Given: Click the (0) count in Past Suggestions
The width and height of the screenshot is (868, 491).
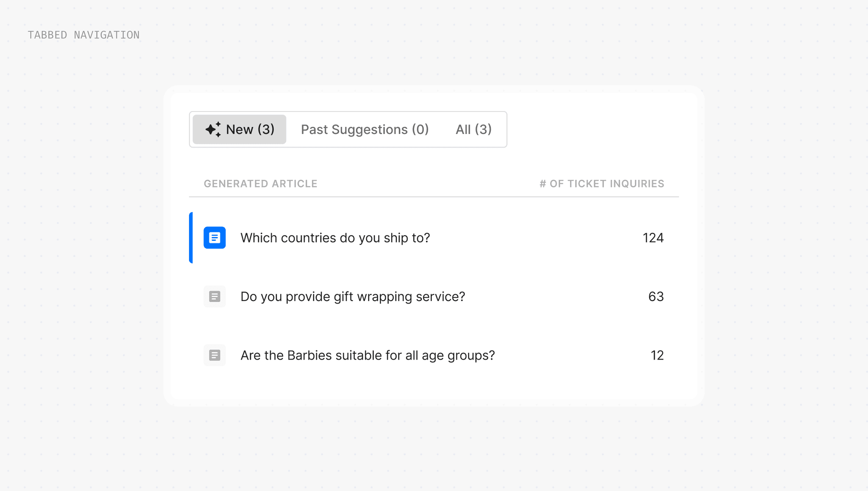Looking at the screenshot, I should point(420,129).
